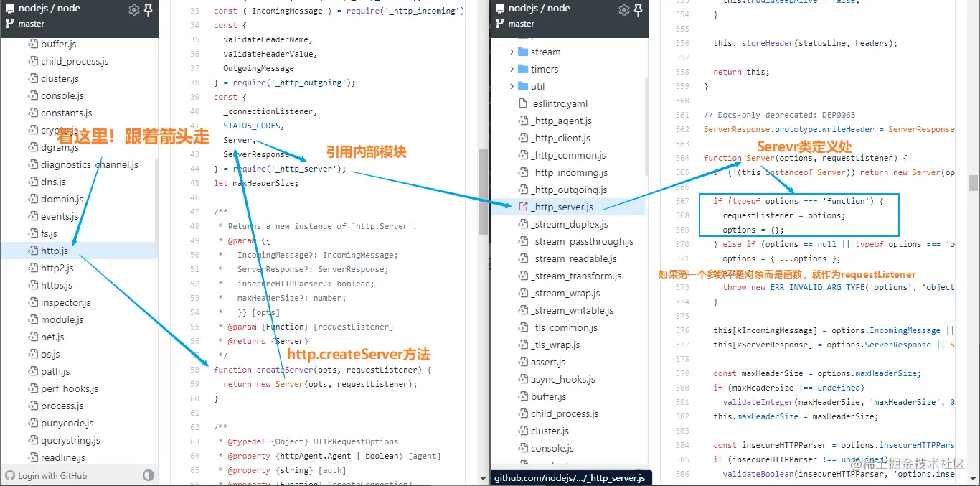This screenshot has width=980, height=486.
Task: Open the settings gear in the right file panel
Action: coord(623,9)
